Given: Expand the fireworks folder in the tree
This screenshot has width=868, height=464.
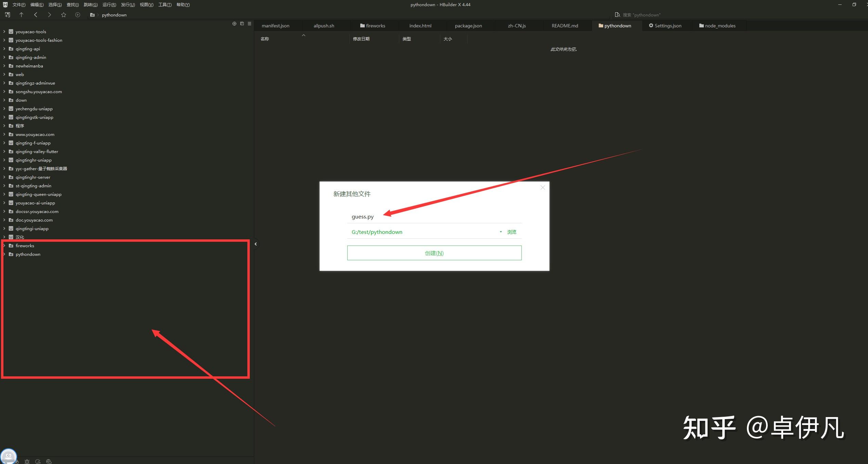Looking at the screenshot, I should click(x=4, y=246).
